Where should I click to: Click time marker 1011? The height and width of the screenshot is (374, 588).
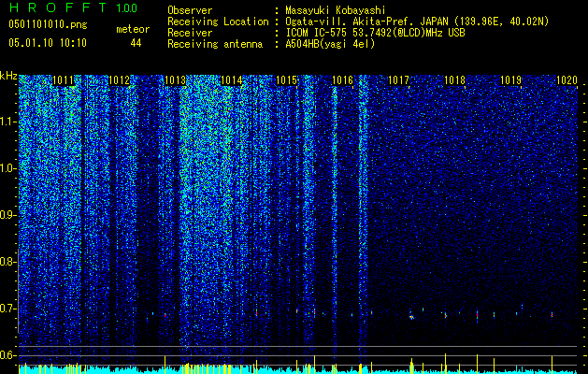click(63, 80)
